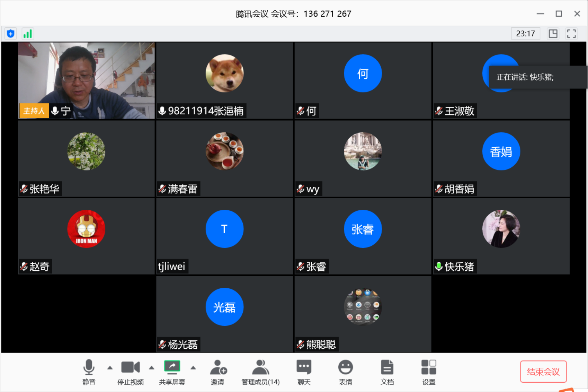Viewport: 588px width, 392px height.
Task: Open the blue shield security icon
Action: 11,34
